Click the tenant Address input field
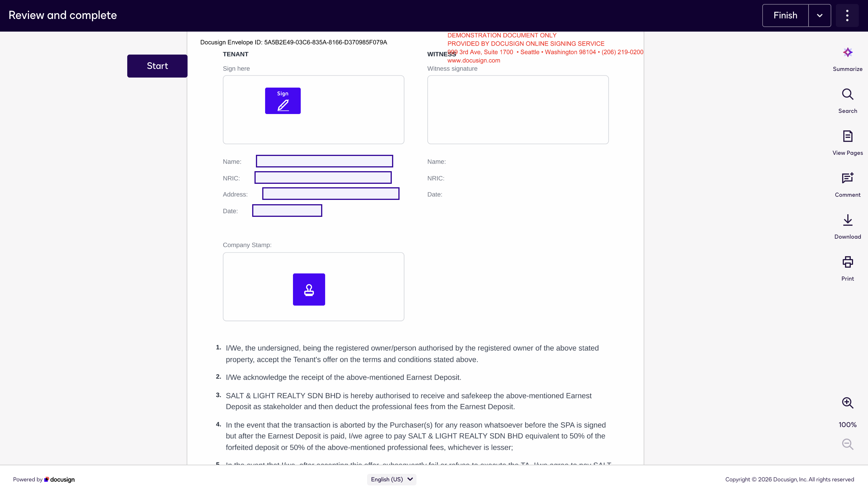Image resolution: width=868 pixels, height=494 pixels. pyautogui.click(x=331, y=194)
